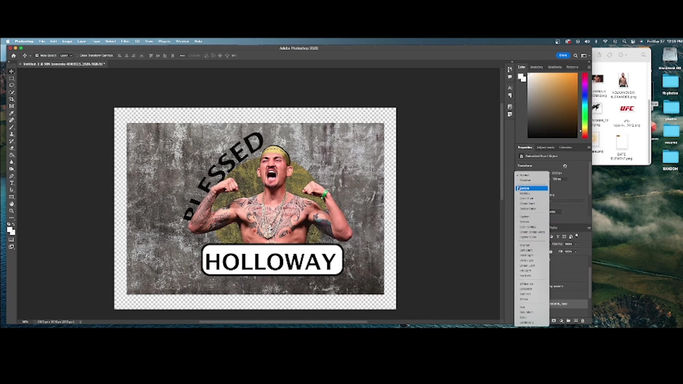Switch to the Swatches tab
The image size is (683, 384).
(536, 67)
